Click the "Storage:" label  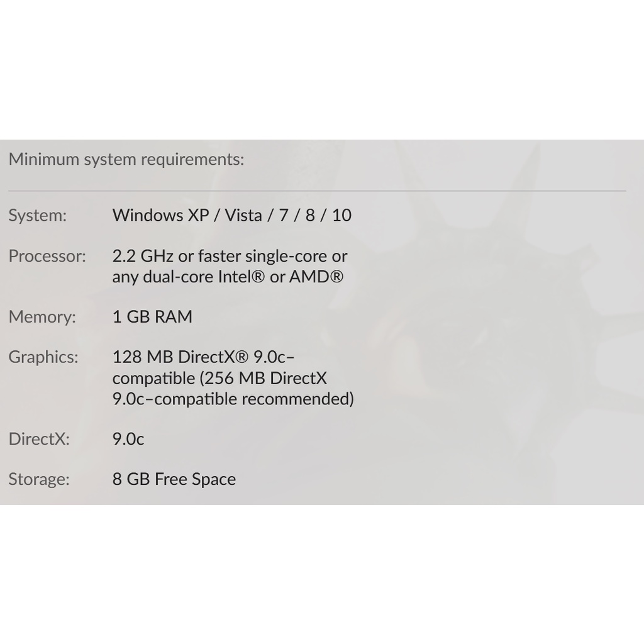click(38, 479)
